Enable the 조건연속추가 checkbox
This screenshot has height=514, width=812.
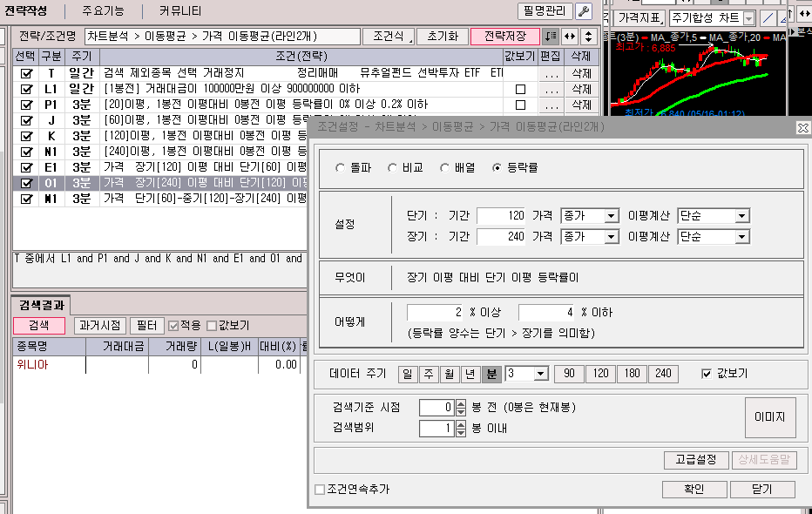coord(319,490)
